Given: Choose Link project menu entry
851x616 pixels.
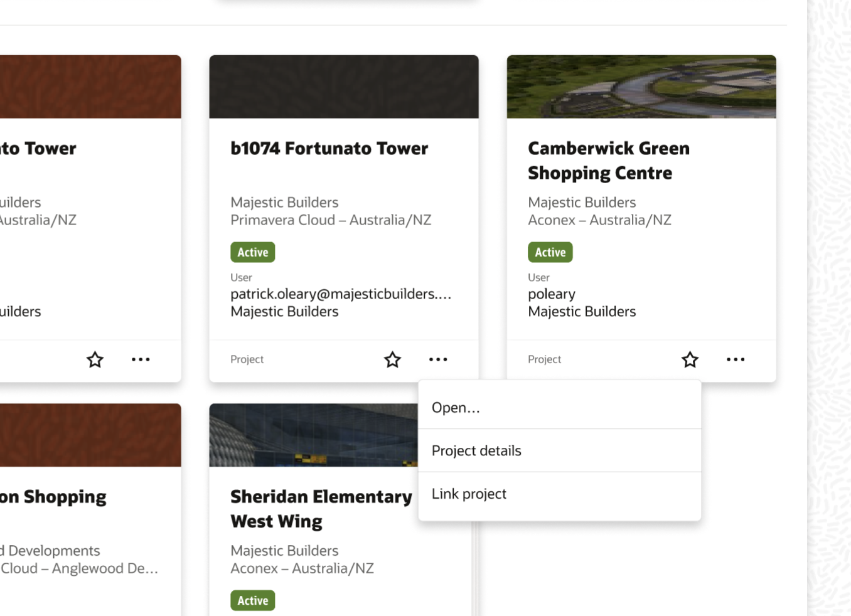Looking at the screenshot, I should coord(560,494).
